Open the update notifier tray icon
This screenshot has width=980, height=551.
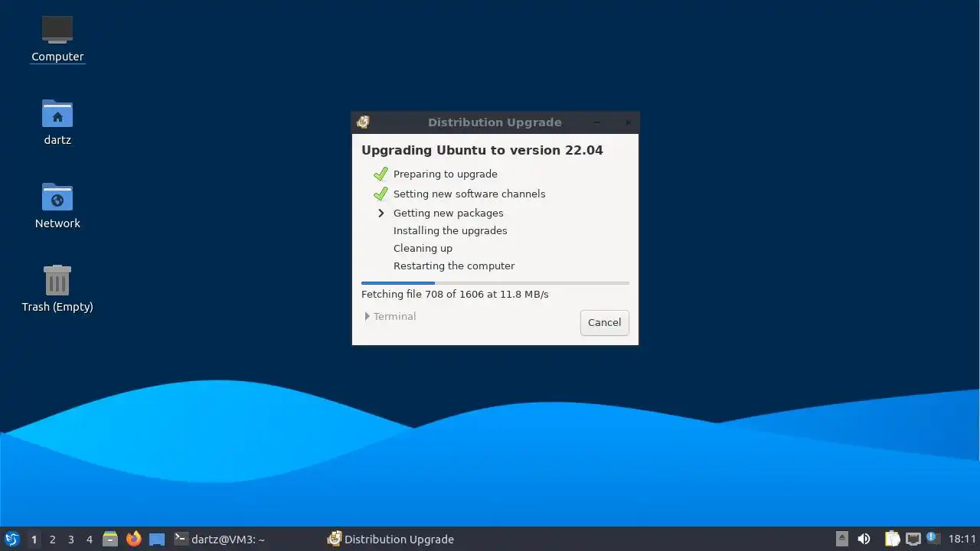point(933,538)
